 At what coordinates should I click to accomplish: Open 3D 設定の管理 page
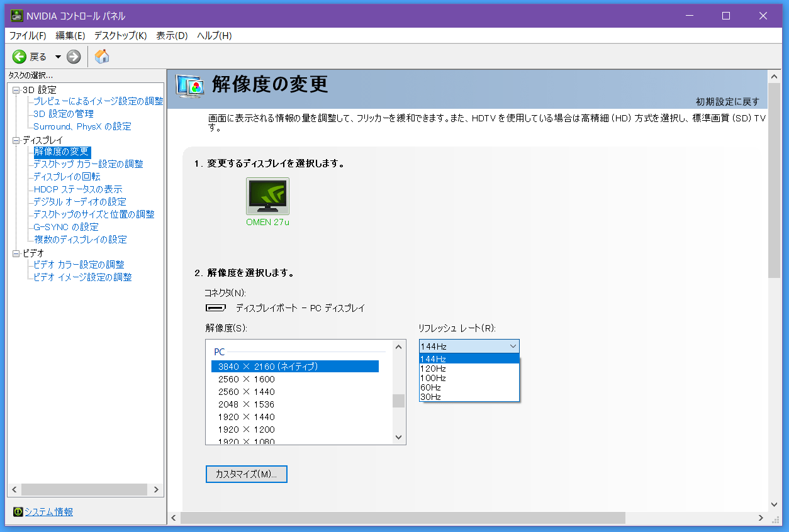(x=64, y=114)
